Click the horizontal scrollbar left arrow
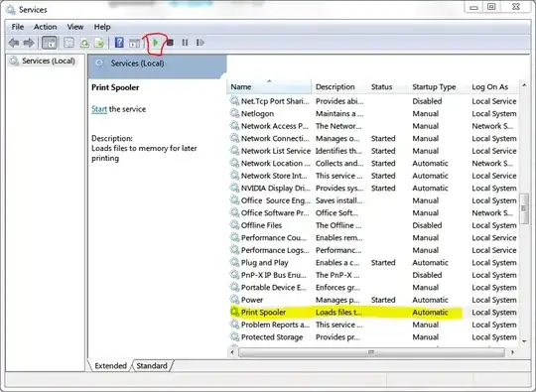Viewport: 536px width, 392px height. point(232,351)
